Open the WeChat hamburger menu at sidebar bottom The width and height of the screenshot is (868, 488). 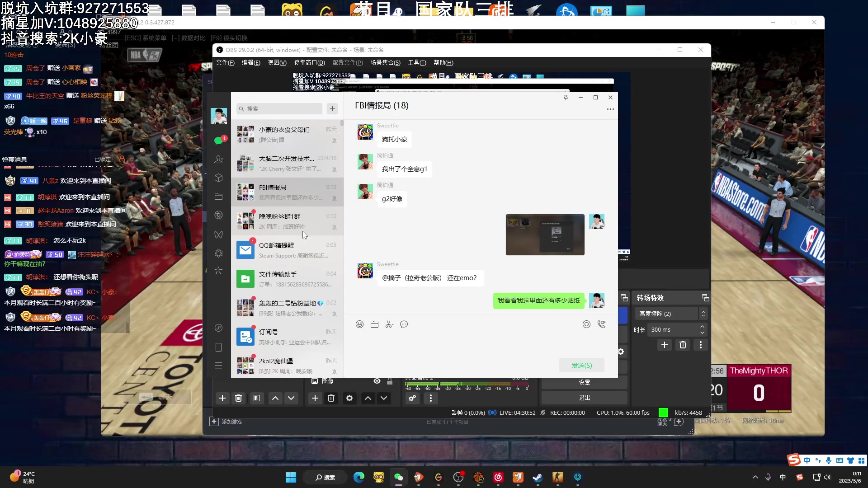pyautogui.click(x=219, y=366)
